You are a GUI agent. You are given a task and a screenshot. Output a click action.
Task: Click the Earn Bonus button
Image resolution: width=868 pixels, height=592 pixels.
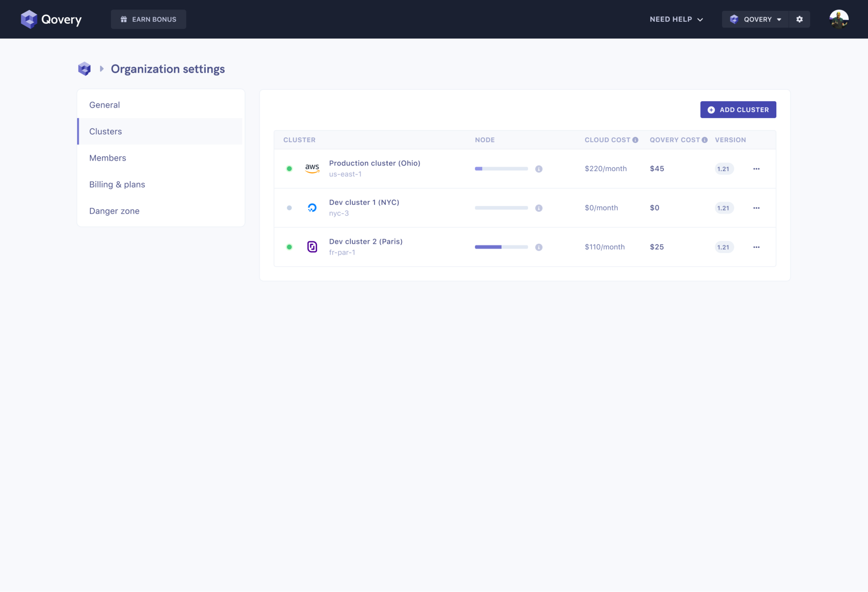pos(148,19)
